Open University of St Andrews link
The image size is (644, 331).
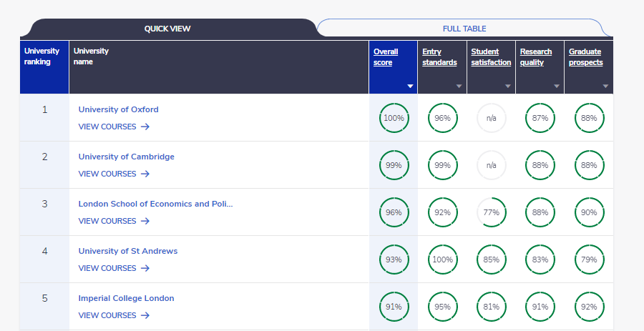tap(128, 251)
